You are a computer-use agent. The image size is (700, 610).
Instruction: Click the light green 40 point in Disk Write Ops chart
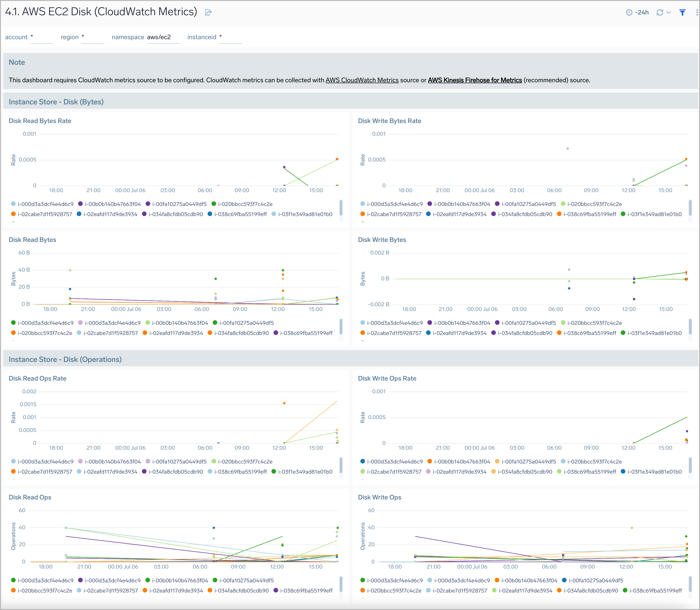tap(632, 528)
